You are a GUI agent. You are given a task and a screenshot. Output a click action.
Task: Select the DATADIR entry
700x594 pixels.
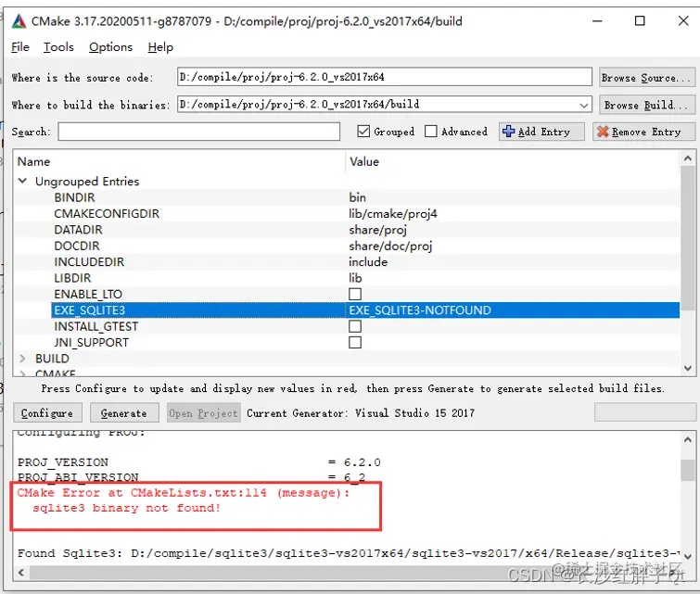click(x=78, y=230)
